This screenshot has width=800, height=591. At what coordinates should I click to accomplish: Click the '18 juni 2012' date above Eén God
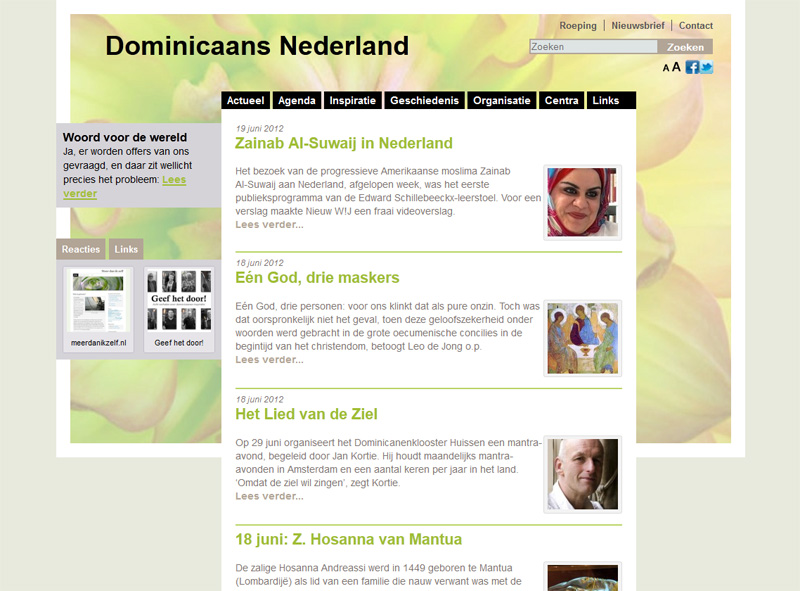(x=260, y=263)
